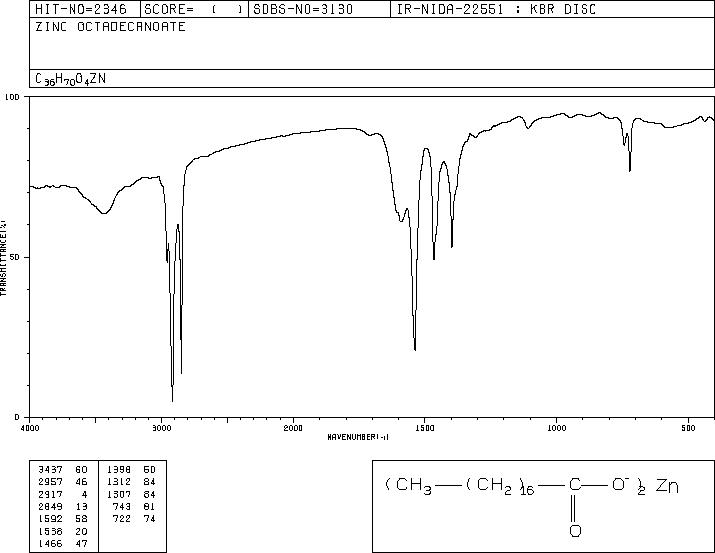Select the 2849 peak table entry

pyautogui.click(x=51, y=506)
